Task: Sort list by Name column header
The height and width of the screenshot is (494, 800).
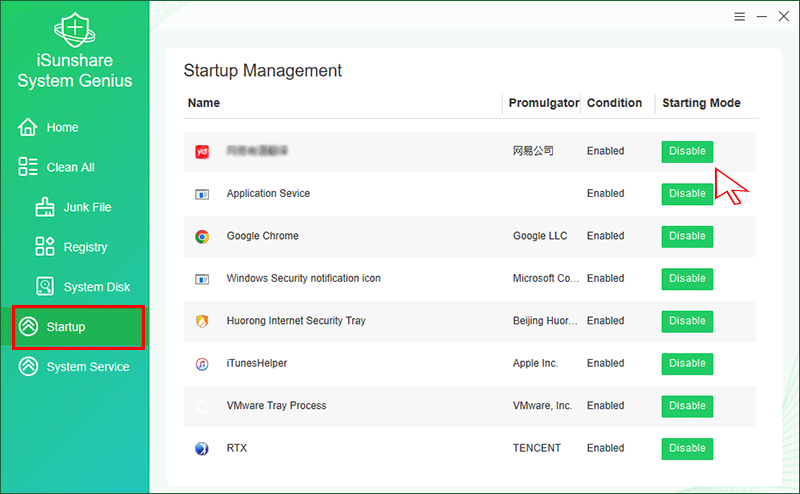Action: pyautogui.click(x=204, y=103)
